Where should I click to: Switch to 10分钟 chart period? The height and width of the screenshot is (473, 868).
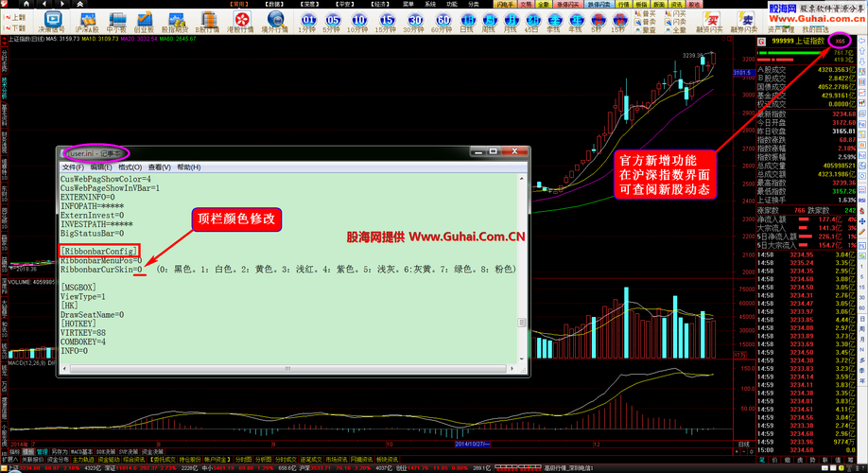click(x=358, y=23)
